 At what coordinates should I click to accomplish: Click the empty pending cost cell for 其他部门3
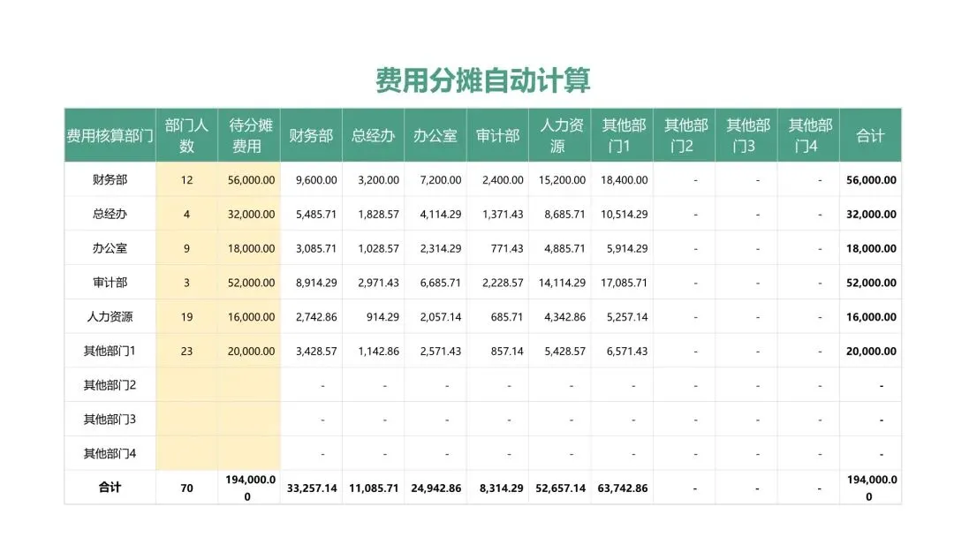[x=249, y=420]
